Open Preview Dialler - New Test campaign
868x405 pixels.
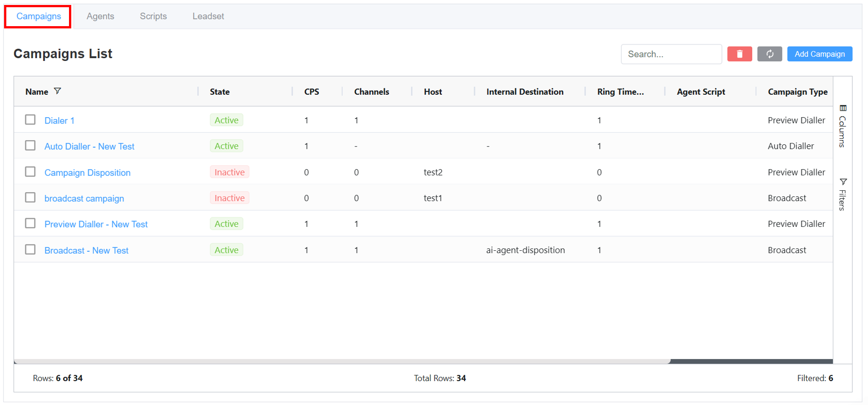(96, 224)
